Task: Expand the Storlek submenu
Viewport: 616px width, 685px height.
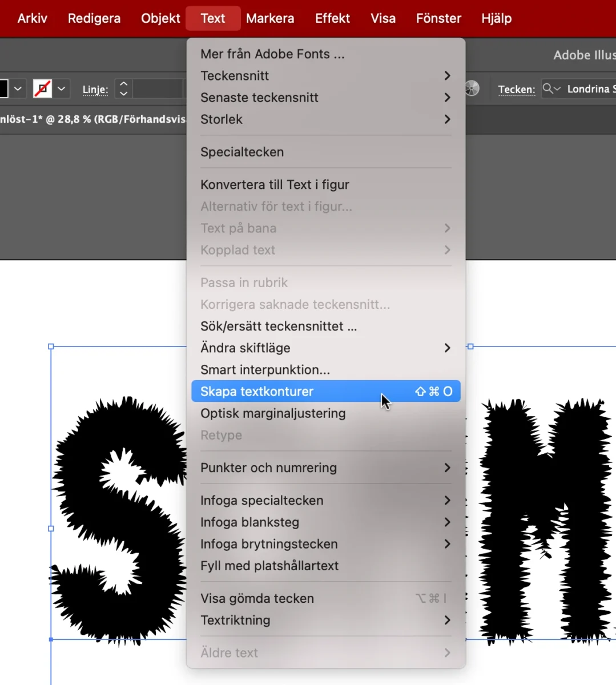Action: pyautogui.click(x=326, y=119)
